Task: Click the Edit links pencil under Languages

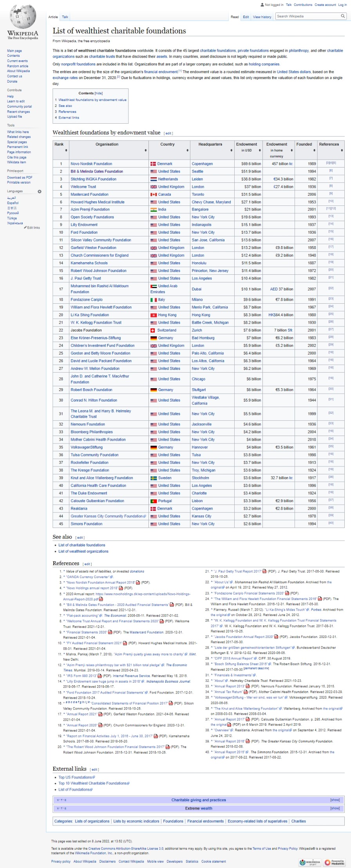Action: tap(25, 228)
